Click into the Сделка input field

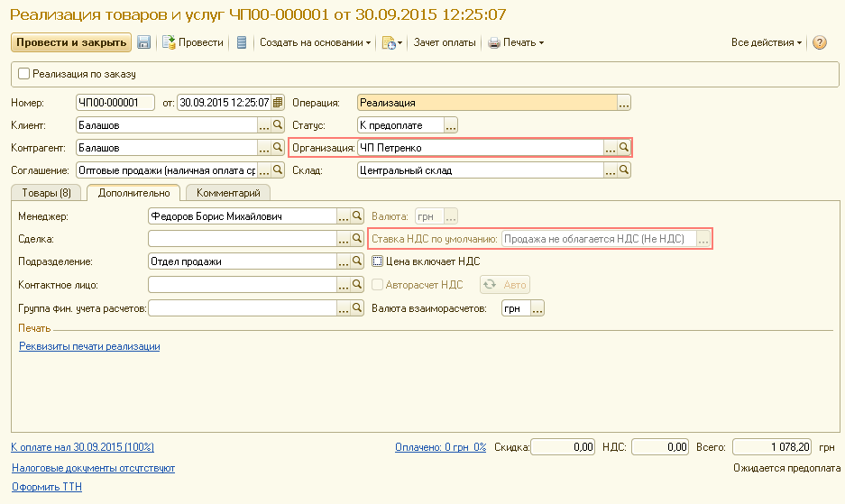[x=242, y=239]
